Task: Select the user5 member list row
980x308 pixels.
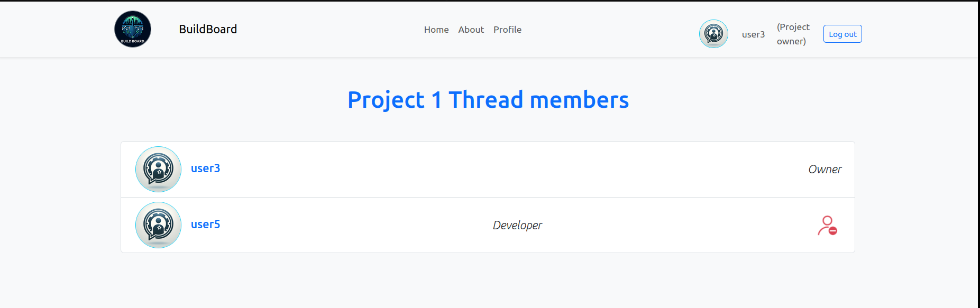Action: pyautogui.click(x=661, y=225)
